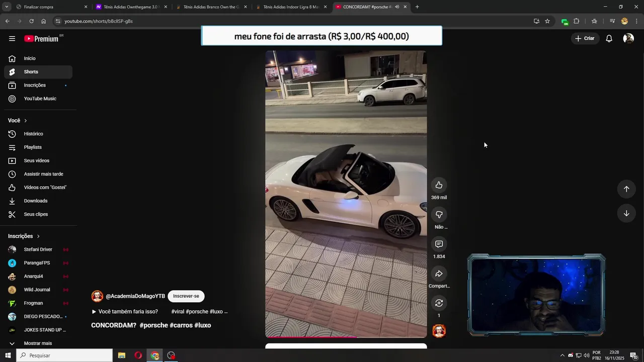Open Playlists in sidebar
The height and width of the screenshot is (362, 644).
click(38, 147)
